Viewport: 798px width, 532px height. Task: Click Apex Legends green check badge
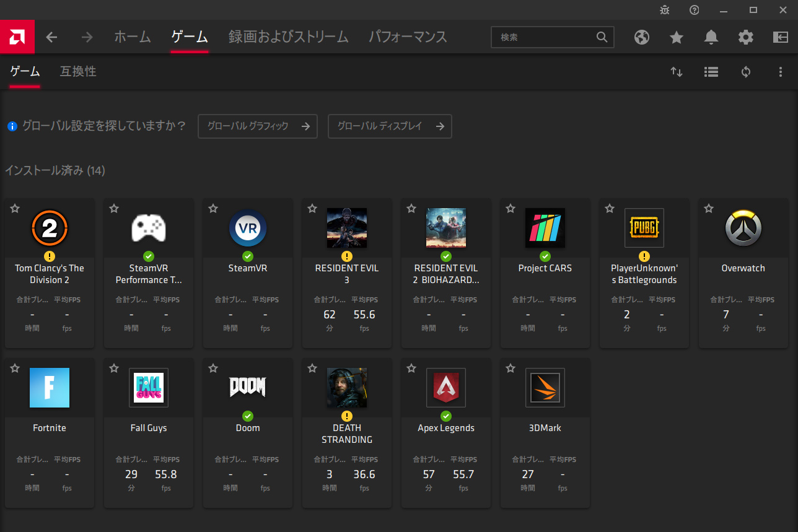(x=446, y=416)
